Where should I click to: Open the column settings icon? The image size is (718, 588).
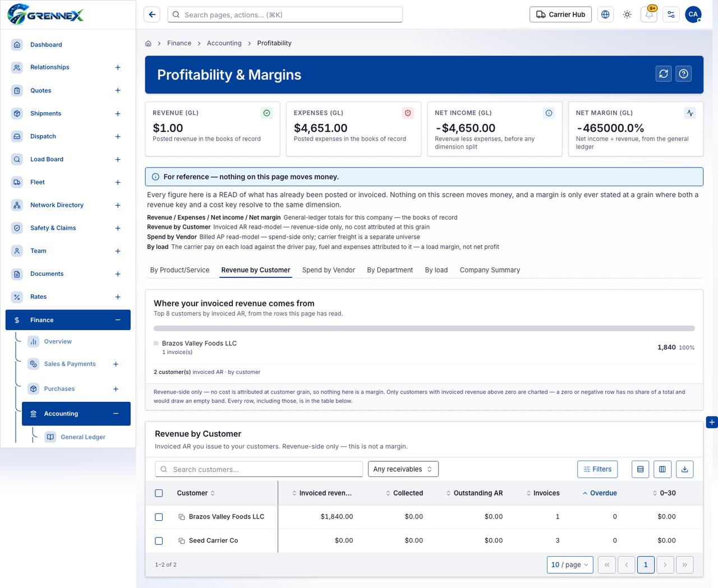(x=662, y=469)
